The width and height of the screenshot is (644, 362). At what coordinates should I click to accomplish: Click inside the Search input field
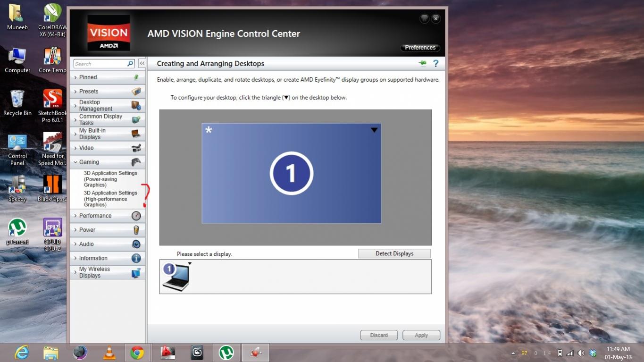click(x=99, y=64)
